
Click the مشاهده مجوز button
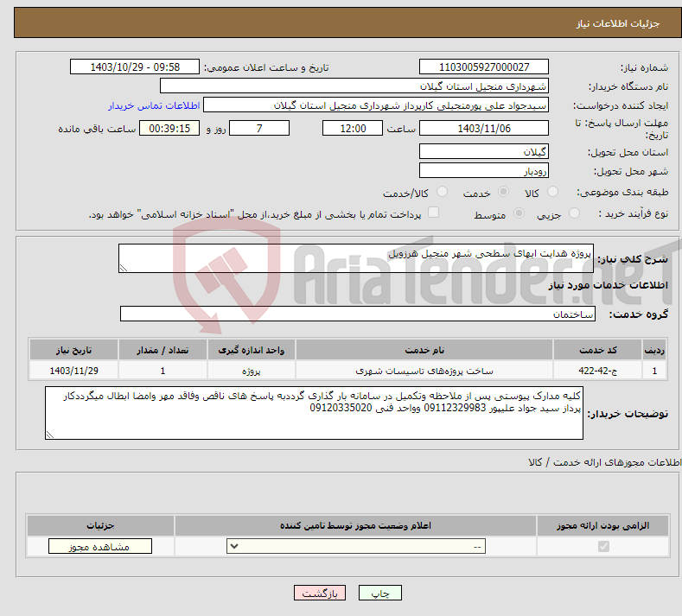pyautogui.click(x=100, y=546)
